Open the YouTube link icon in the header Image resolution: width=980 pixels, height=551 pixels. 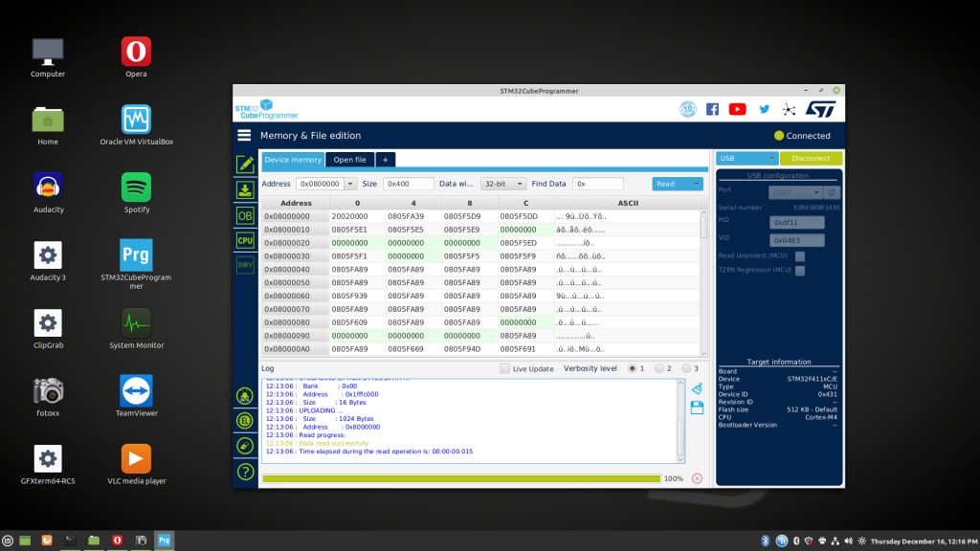click(737, 109)
